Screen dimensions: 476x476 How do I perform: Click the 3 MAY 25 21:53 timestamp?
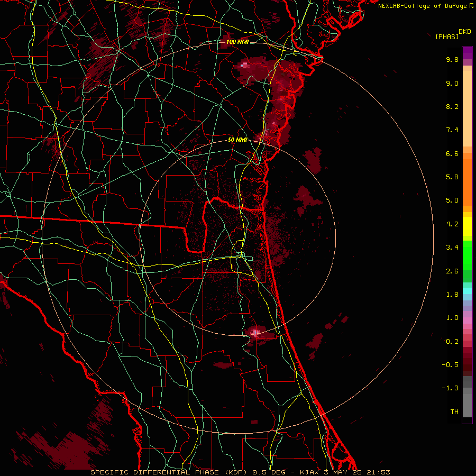click(358, 472)
